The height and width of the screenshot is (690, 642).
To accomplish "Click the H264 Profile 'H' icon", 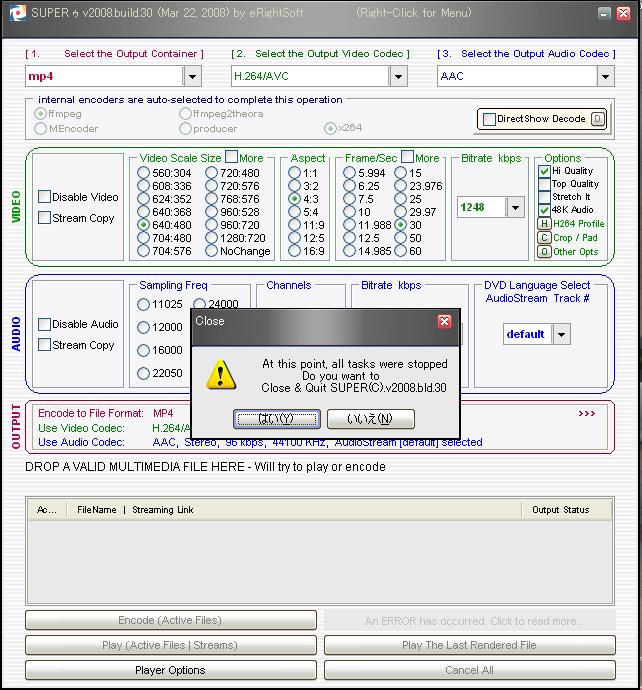I will click(x=544, y=224).
